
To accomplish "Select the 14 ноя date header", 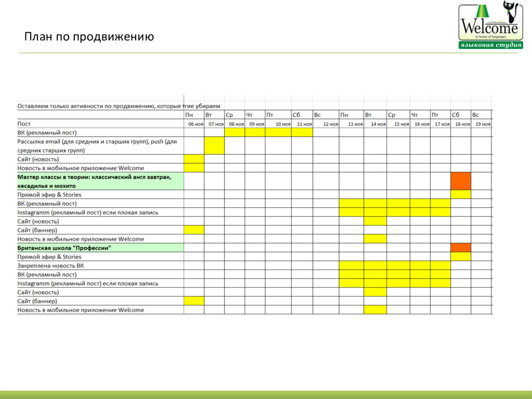I will [378, 124].
